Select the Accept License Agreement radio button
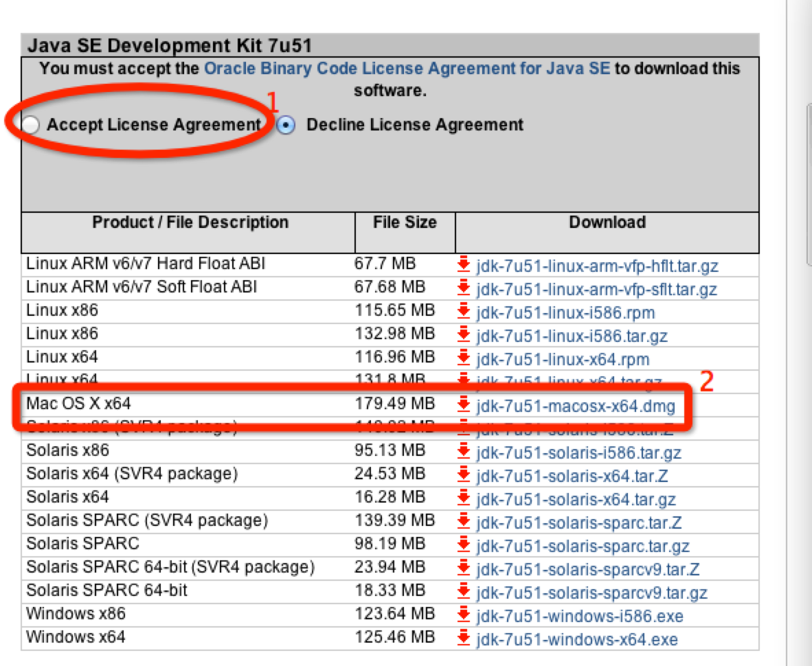 click(31, 125)
